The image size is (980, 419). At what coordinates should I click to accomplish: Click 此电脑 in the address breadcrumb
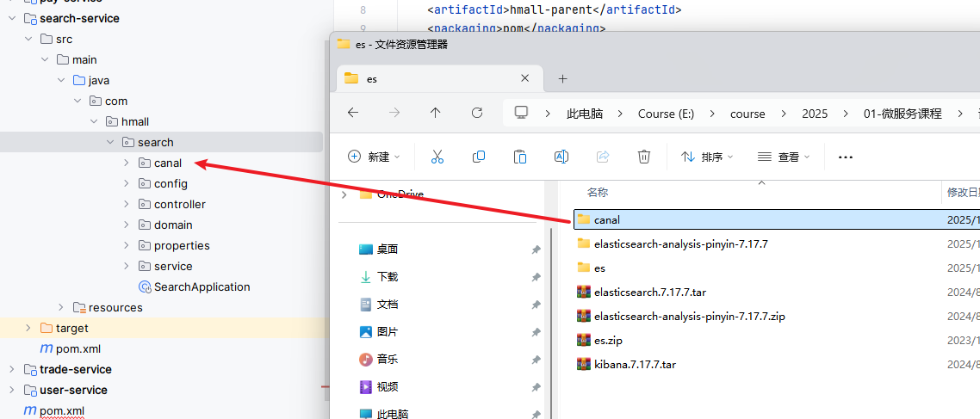[585, 114]
